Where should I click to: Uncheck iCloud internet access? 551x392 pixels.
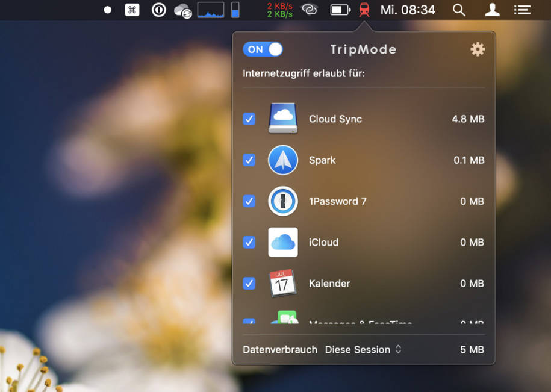(x=249, y=242)
